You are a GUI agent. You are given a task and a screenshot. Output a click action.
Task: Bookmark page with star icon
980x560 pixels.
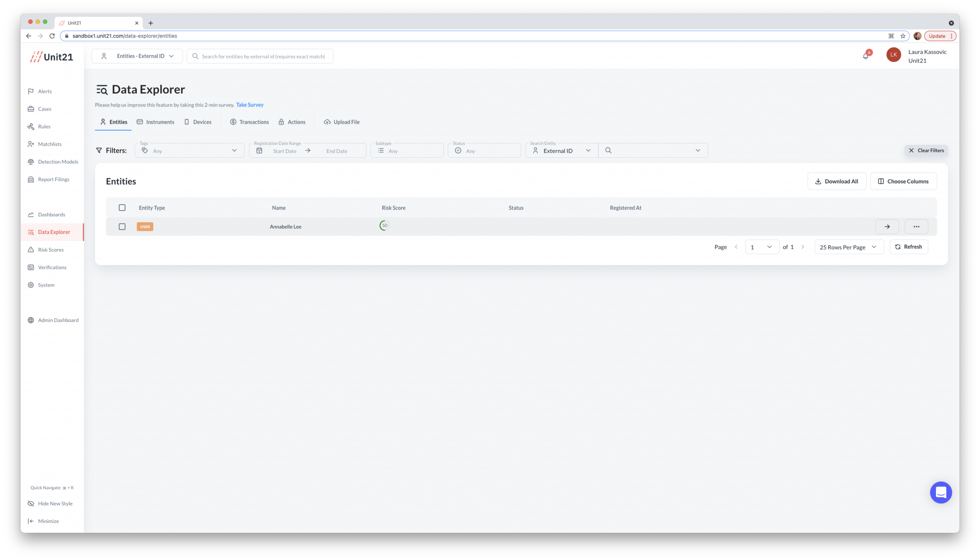[x=903, y=36]
